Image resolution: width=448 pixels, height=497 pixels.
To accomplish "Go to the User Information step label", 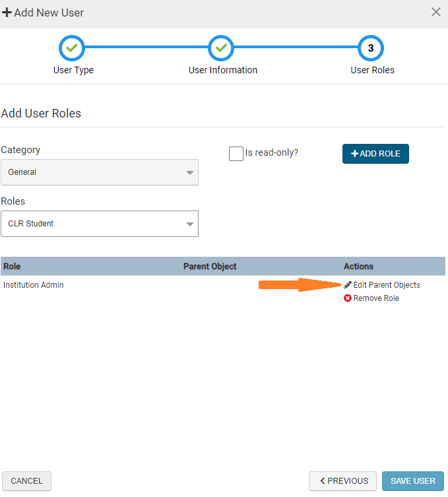I will (223, 70).
